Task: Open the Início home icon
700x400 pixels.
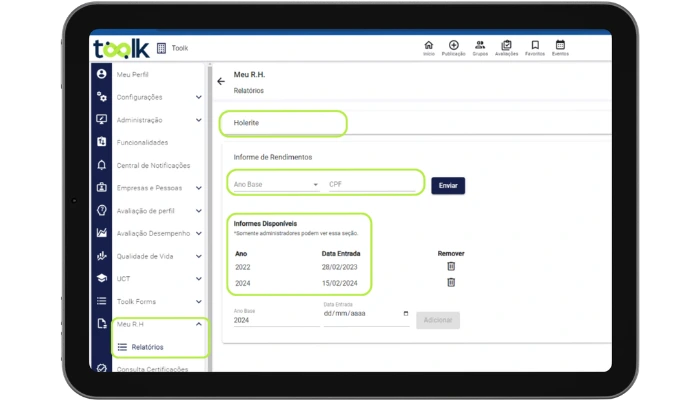Action: tap(429, 45)
